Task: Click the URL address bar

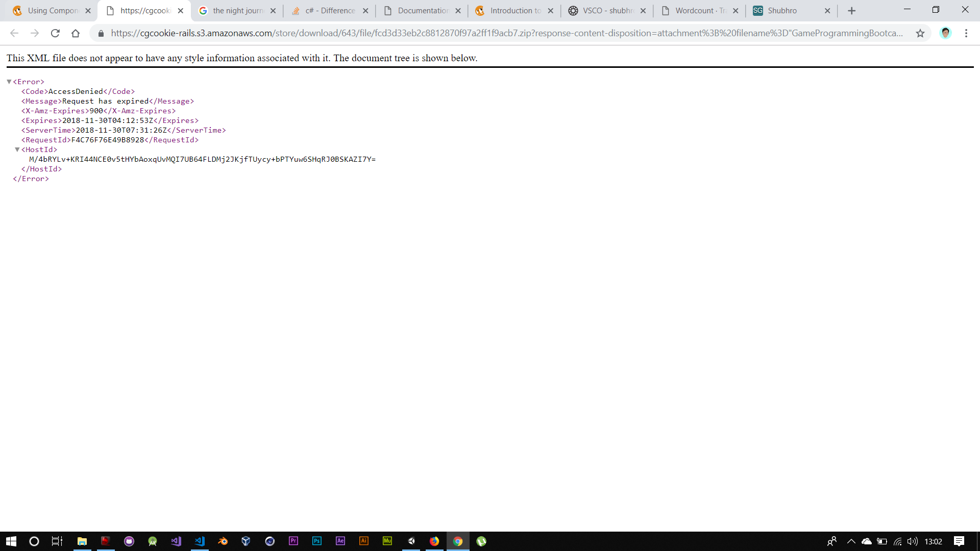Action: pos(505,33)
